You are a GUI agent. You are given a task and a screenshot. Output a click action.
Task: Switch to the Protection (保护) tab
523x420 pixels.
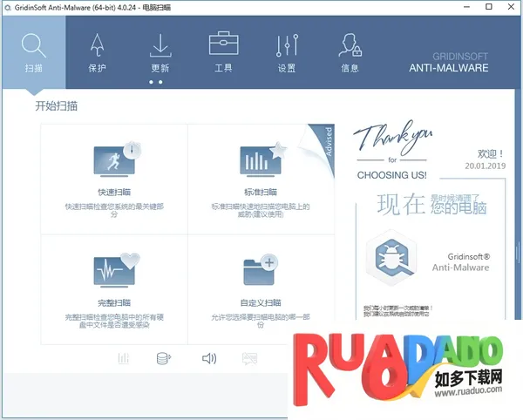tap(97, 52)
